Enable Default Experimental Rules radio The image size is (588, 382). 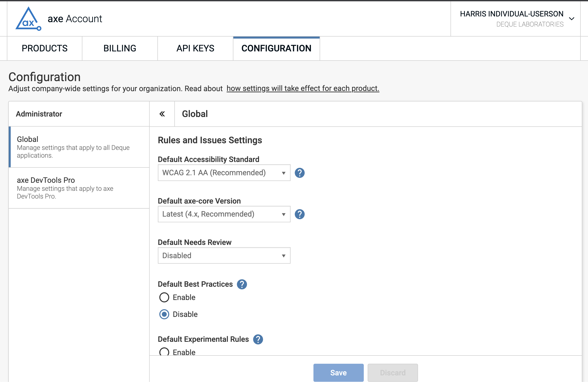click(x=164, y=352)
